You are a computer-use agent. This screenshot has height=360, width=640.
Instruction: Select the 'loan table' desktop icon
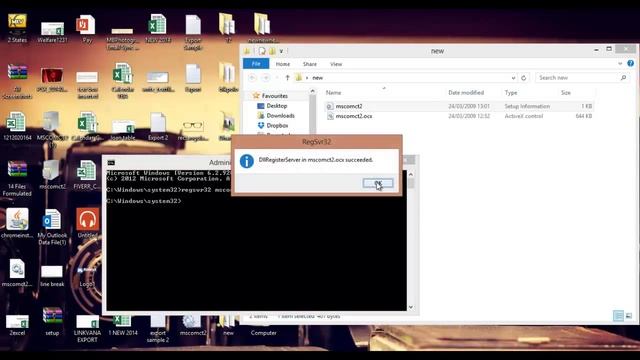(122, 130)
